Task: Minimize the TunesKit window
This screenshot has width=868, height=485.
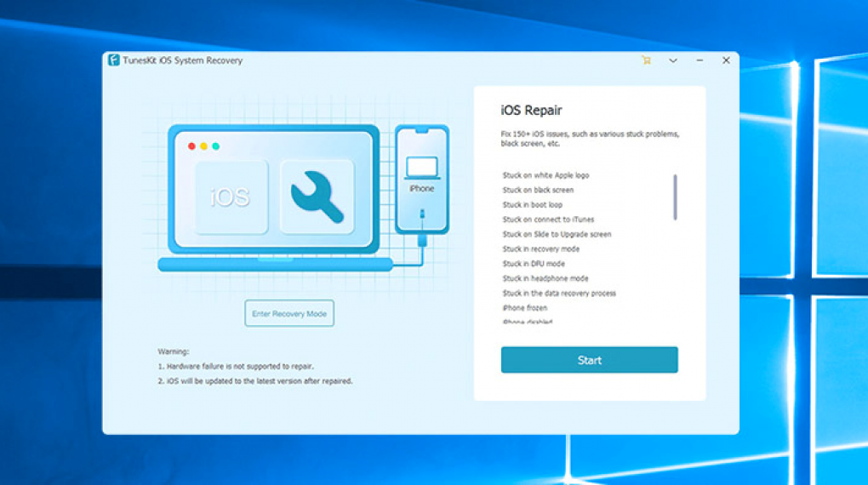Action: tap(700, 60)
